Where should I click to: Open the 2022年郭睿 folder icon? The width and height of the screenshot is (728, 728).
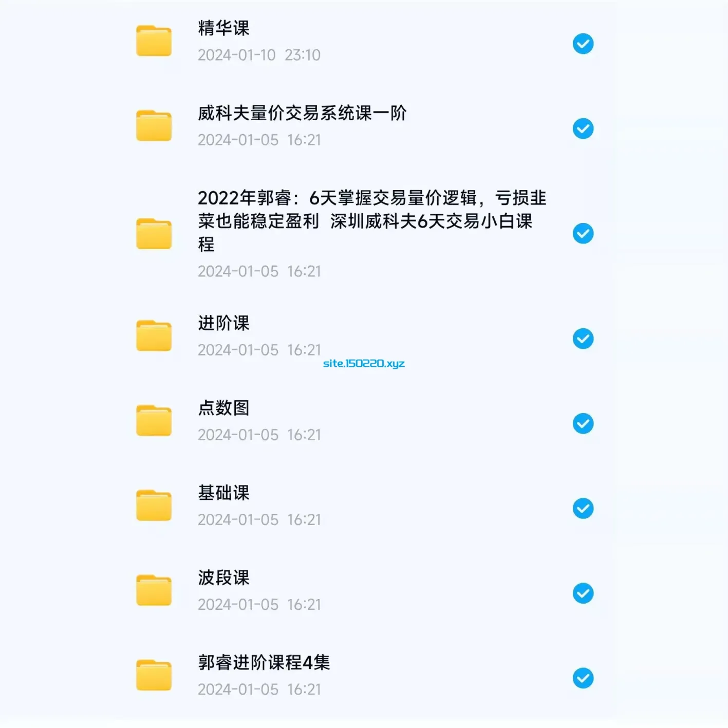(x=154, y=234)
